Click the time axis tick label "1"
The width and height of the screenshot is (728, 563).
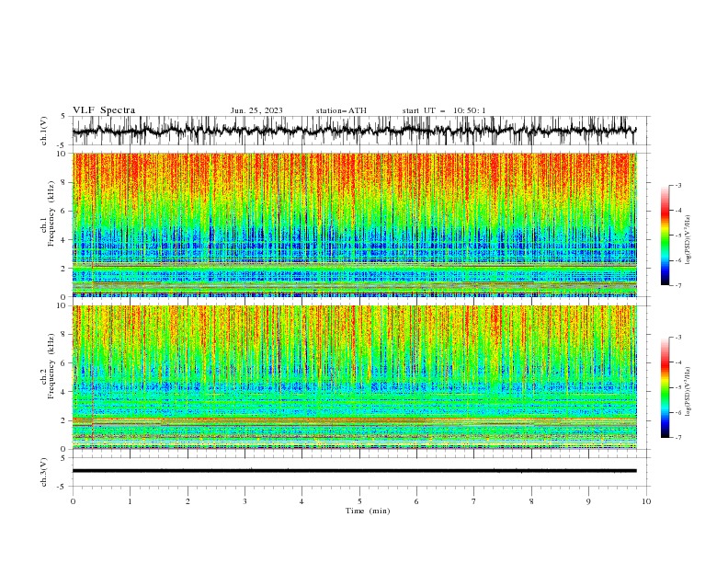[130, 501]
